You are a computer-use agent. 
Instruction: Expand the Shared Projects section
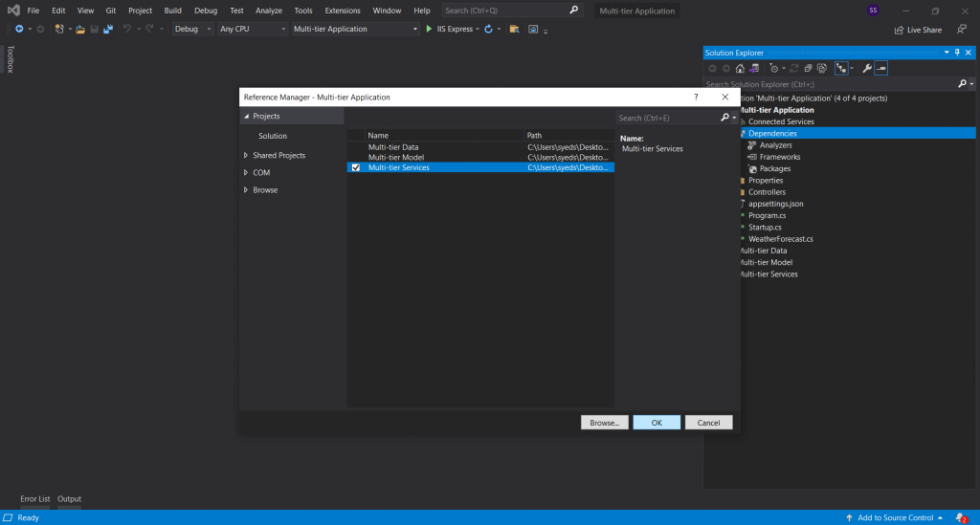click(x=246, y=155)
